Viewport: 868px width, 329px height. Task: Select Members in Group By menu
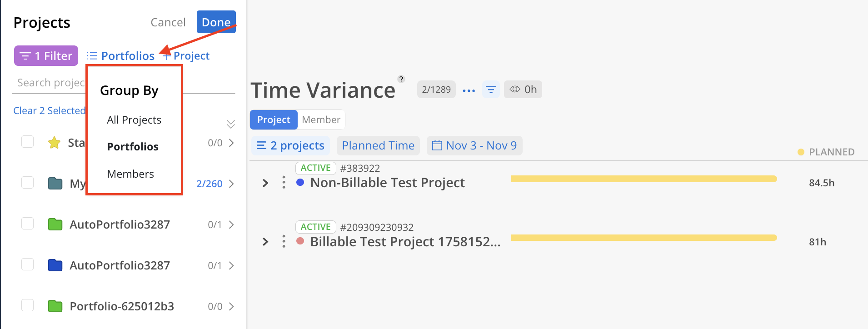[x=130, y=174]
